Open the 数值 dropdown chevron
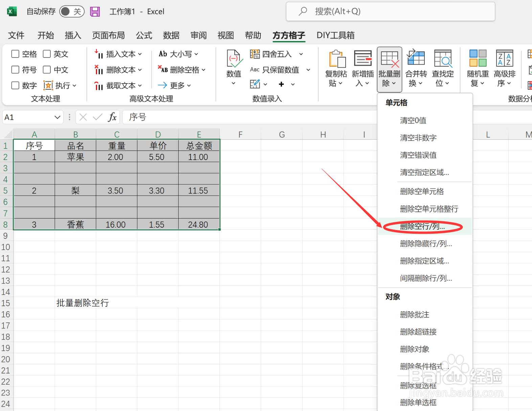This screenshot has width=532, height=411. [233, 83]
